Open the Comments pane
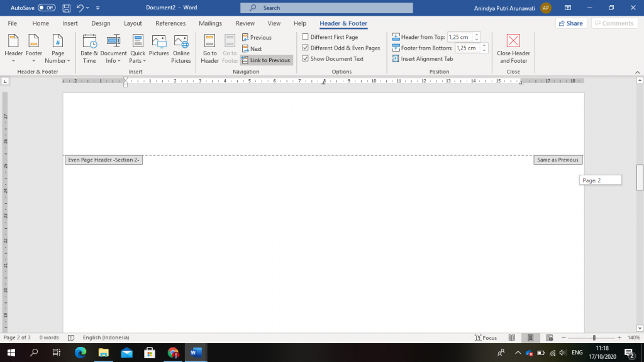Image resolution: width=644 pixels, height=362 pixels. [614, 23]
